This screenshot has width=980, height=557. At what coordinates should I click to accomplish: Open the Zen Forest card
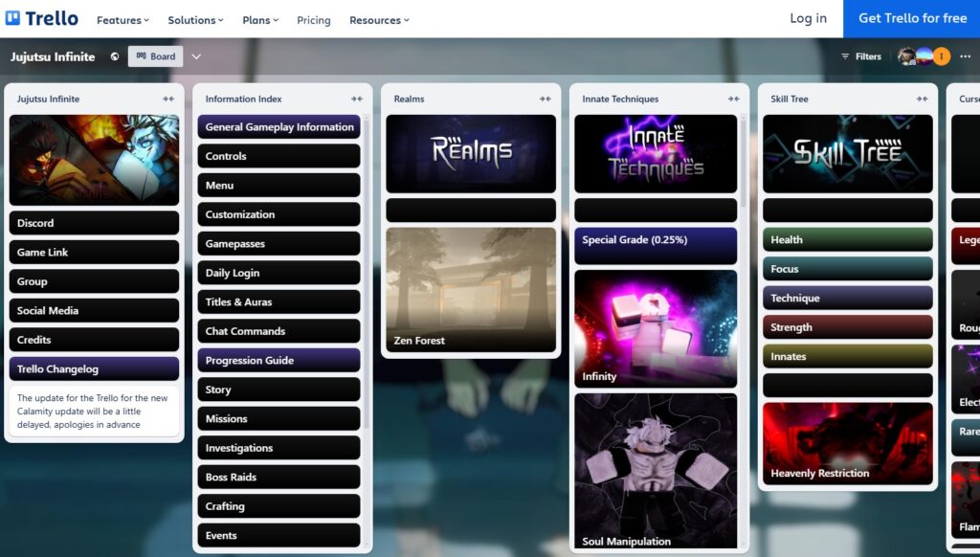pyautogui.click(x=471, y=290)
